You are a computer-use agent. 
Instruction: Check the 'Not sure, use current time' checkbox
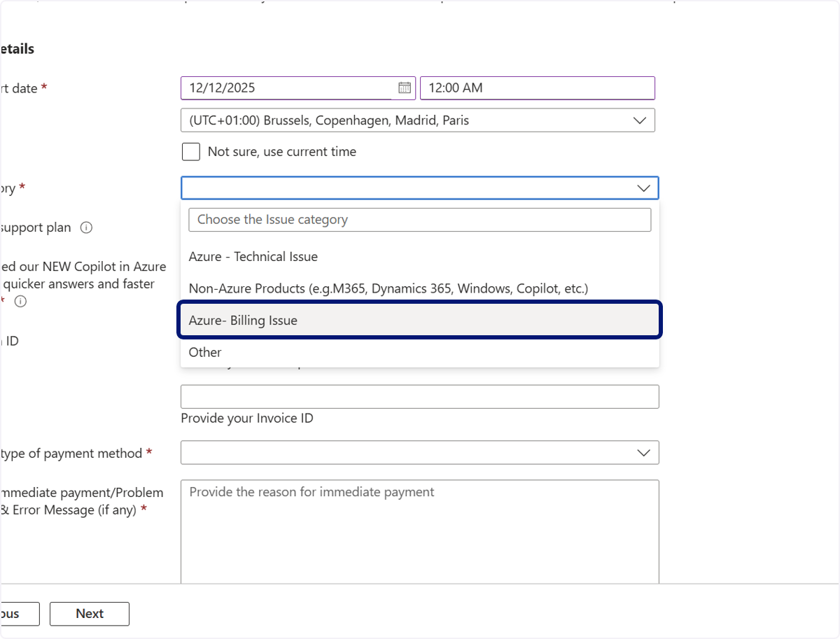click(190, 151)
